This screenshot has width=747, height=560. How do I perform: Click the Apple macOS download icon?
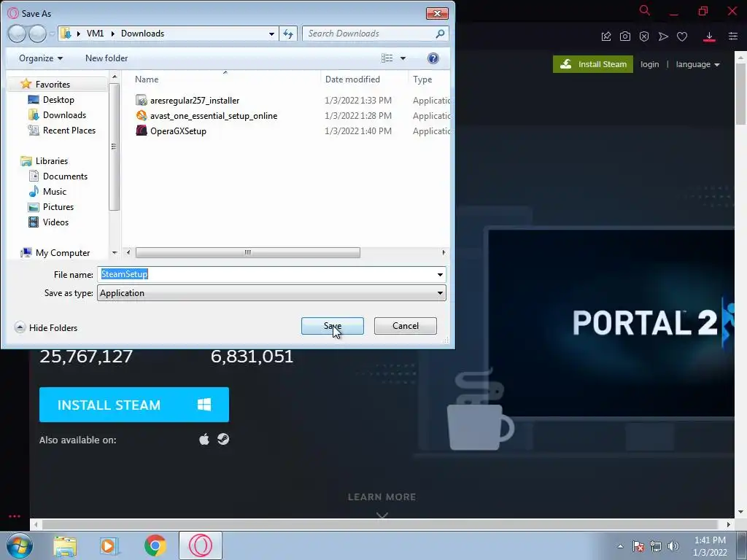tap(204, 439)
